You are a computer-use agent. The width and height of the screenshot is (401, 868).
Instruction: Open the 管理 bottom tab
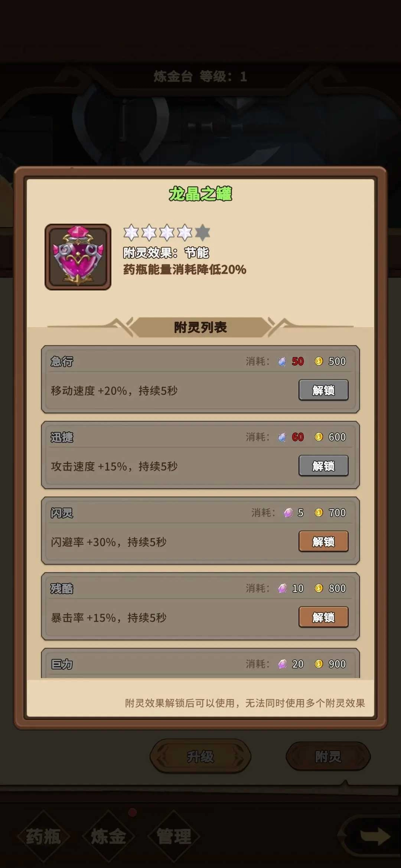[174, 836]
